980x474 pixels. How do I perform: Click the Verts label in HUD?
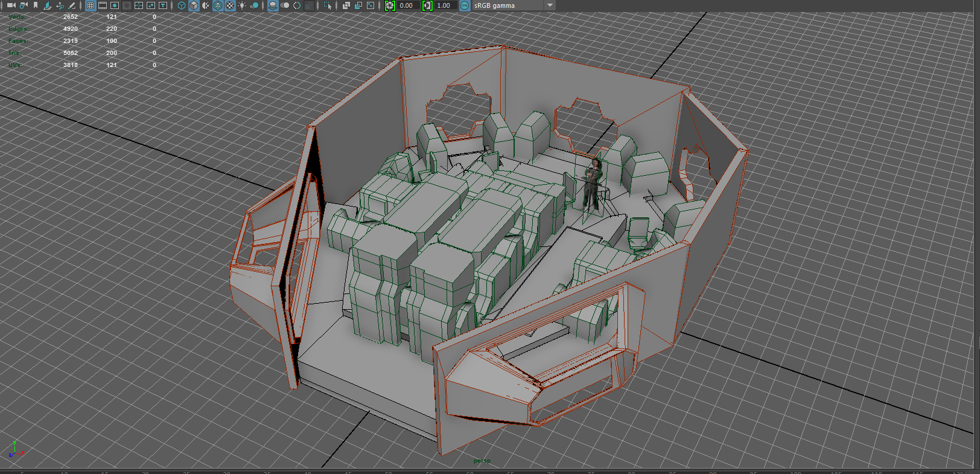click(17, 17)
